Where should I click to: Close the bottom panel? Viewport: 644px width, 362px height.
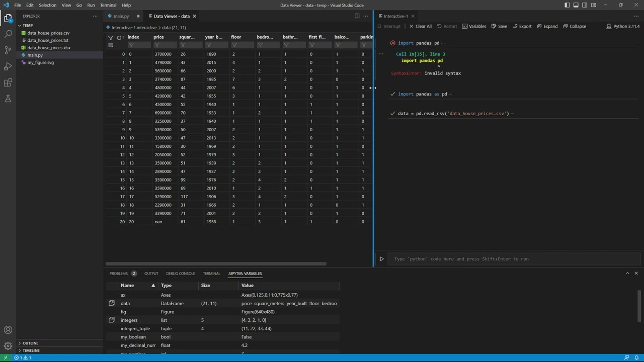[636, 274]
